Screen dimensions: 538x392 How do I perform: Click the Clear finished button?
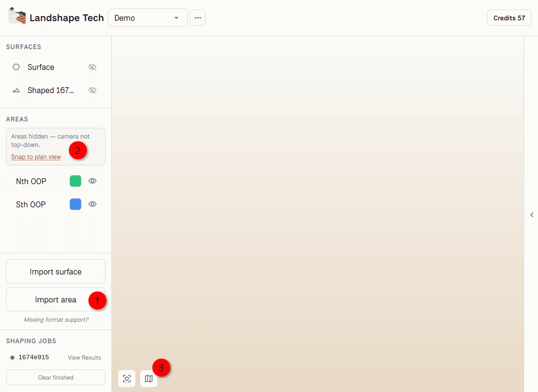tap(56, 377)
